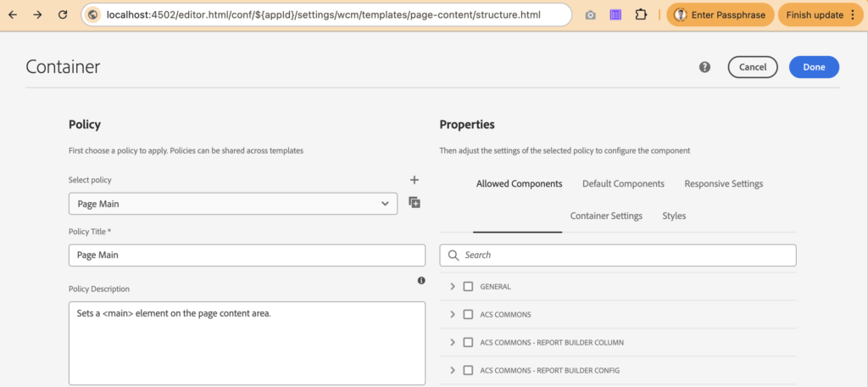Open the Responsive Settings tab
868x387 pixels.
tap(723, 184)
